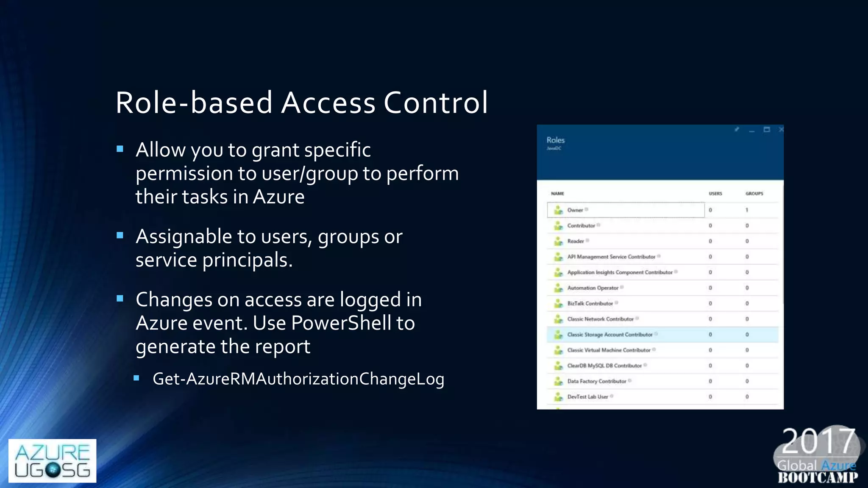Click the Azure event PowerShell report bullet
The image size is (868, 488).
click(279, 323)
